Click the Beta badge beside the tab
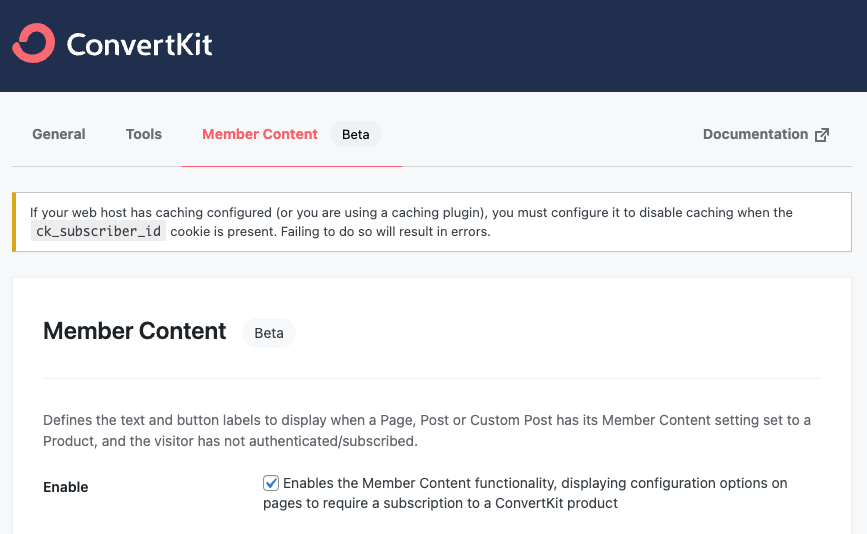 click(x=356, y=134)
